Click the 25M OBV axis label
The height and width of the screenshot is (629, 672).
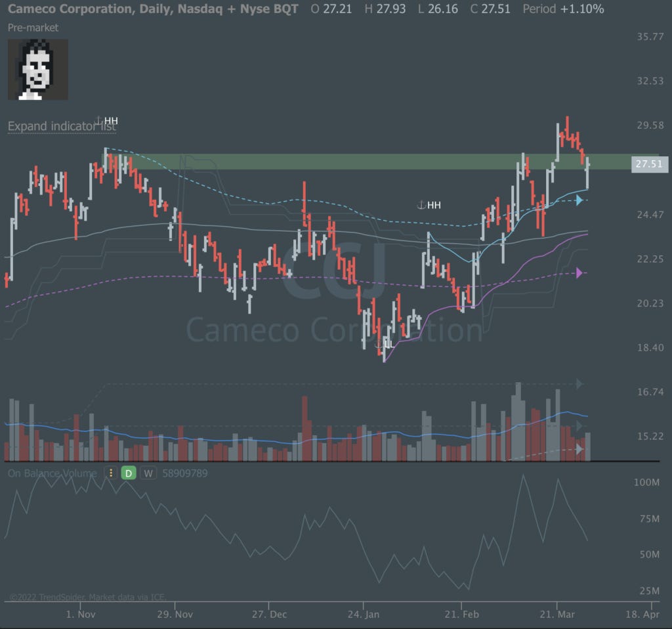(x=650, y=591)
